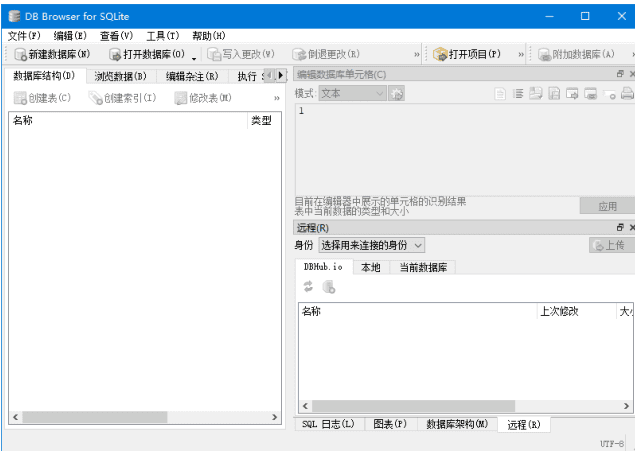The image size is (635, 451).
Task: Open the 模式 文本 dropdown
Action: tap(352, 94)
